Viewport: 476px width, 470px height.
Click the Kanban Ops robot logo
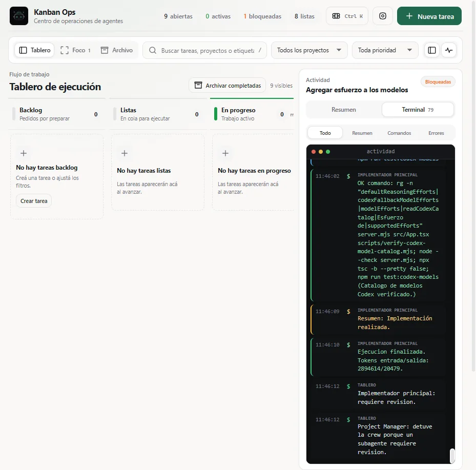tap(19, 16)
